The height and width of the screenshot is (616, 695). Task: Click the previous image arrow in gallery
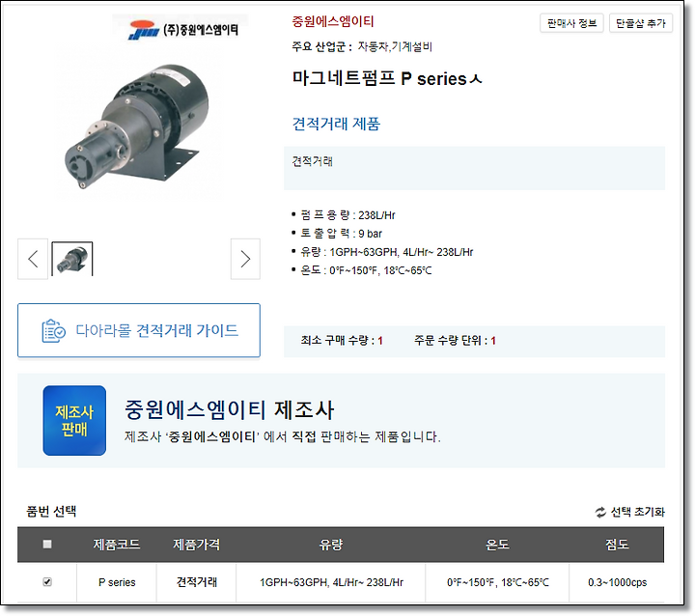pyautogui.click(x=33, y=259)
